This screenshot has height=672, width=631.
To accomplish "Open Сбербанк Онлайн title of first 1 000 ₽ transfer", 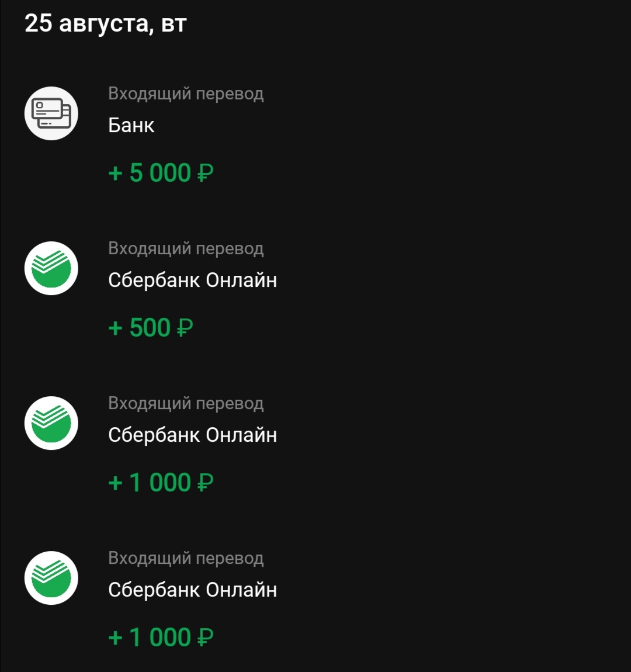I will tap(192, 435).
